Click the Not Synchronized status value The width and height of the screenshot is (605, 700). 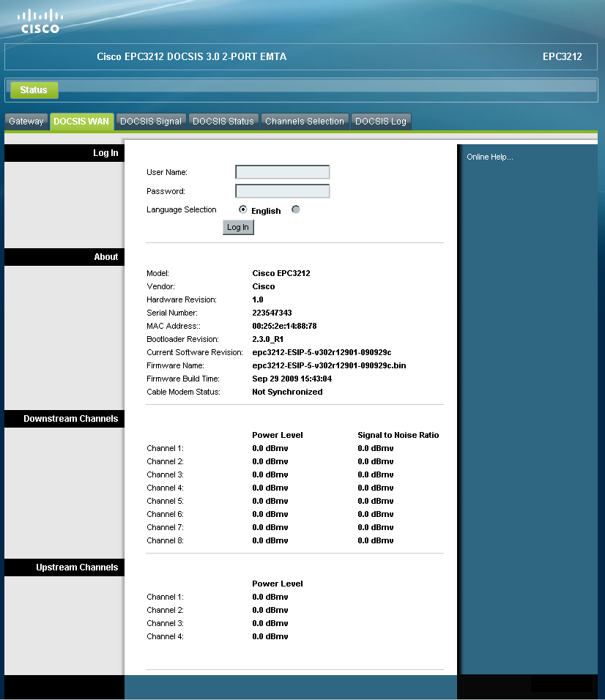287,392
